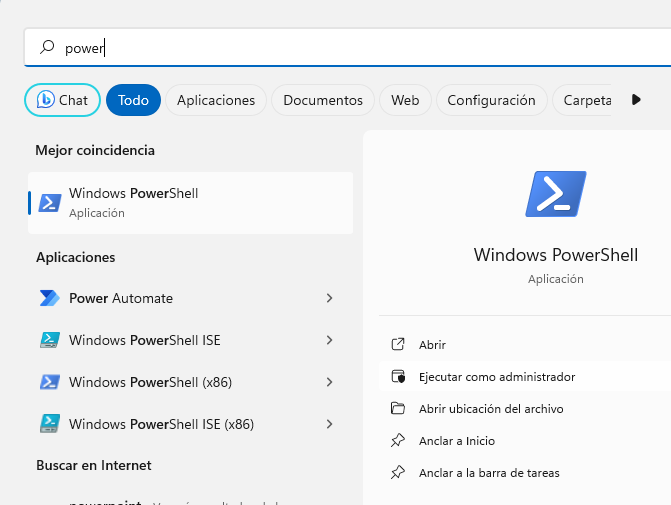
Task: Click the folder icon for file location
Action: pyautogui.click(x=398, y=408)
